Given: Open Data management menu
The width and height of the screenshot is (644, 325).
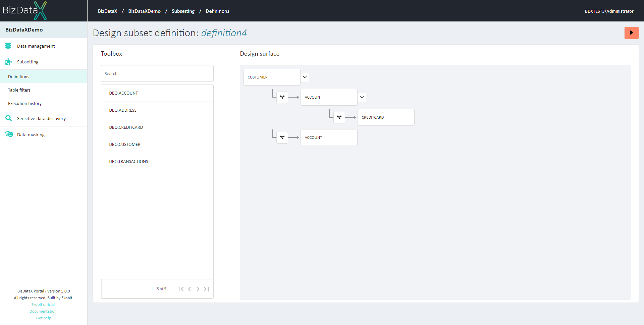Looking at the screenshot, I should (44, 46).
